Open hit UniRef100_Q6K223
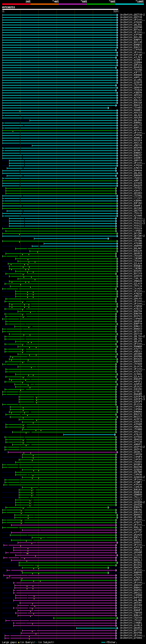146x644 pixels. point(131,593)
